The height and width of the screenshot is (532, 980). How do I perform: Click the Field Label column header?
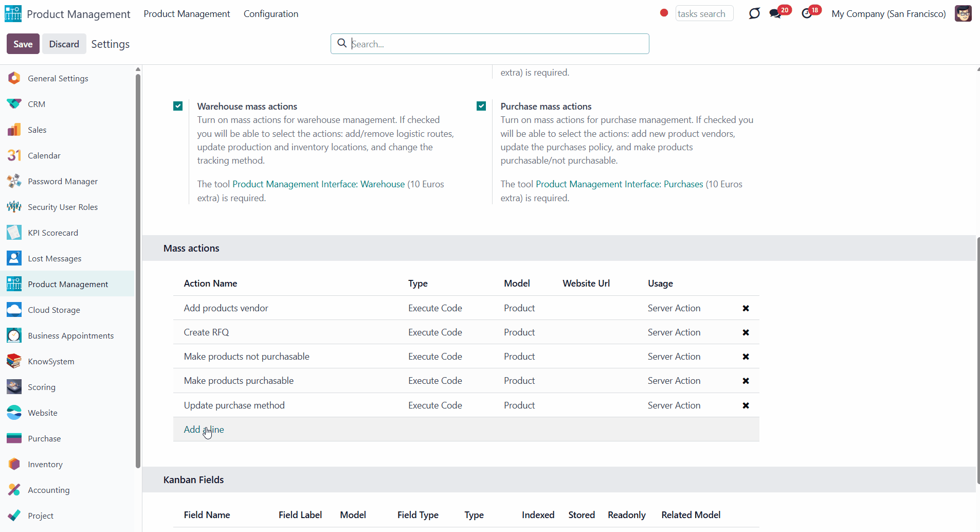coord(300,515)
